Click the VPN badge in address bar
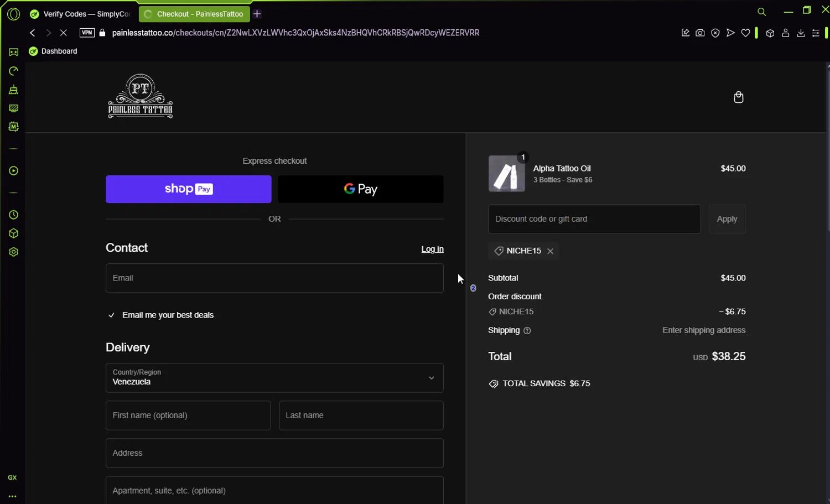Screen dimensions: 830x504 (87, 33)
